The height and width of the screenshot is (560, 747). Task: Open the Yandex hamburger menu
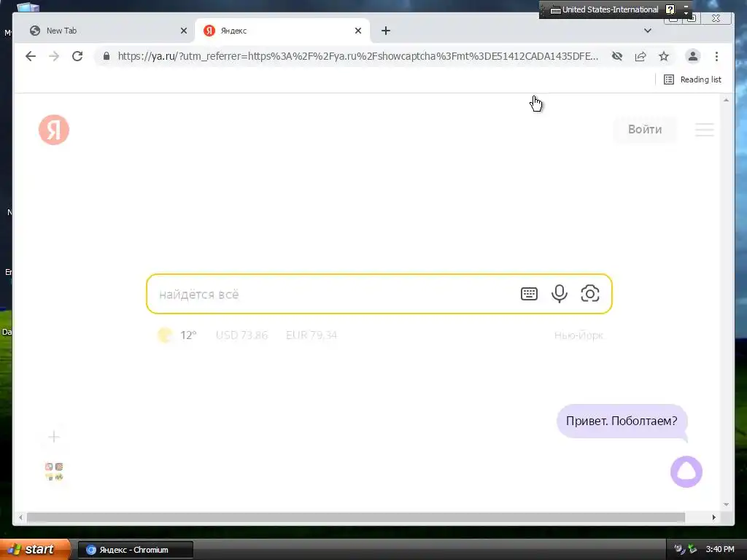(x=704, y=130)
